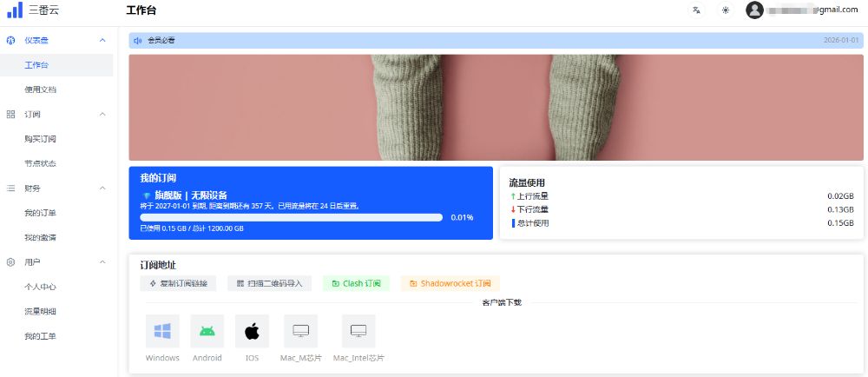This screenshot has width=868, height=377.
Task: Click the iOS Apple download icon
Action: pyautogui.click(x=252, y=331)
